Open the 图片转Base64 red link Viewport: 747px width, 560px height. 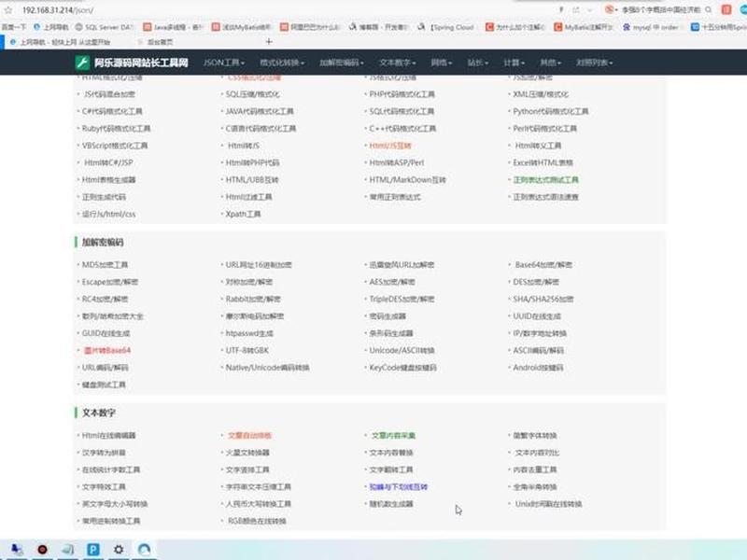(107, 351)
